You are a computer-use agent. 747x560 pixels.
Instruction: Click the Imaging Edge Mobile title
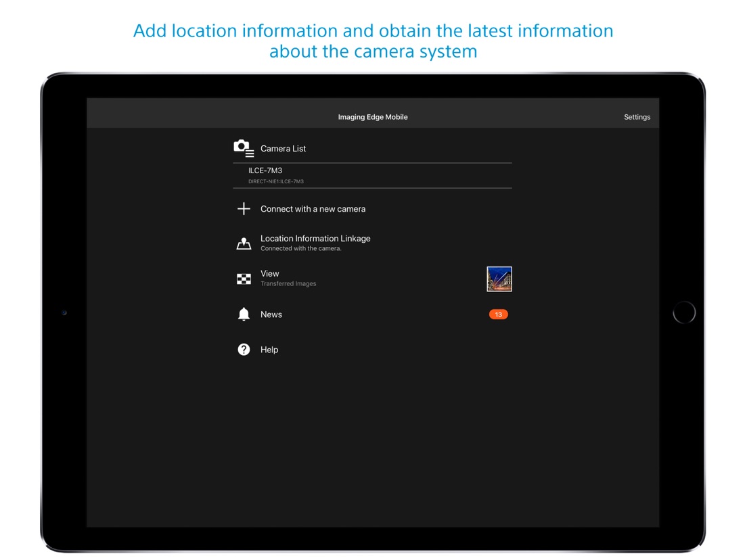pos(373,117)
